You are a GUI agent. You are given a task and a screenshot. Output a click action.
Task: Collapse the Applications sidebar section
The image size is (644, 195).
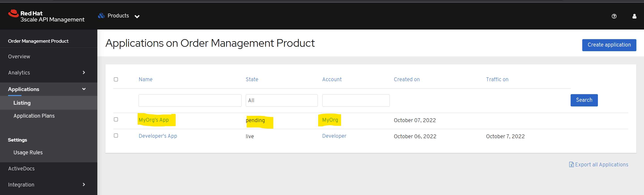[84, 89]
